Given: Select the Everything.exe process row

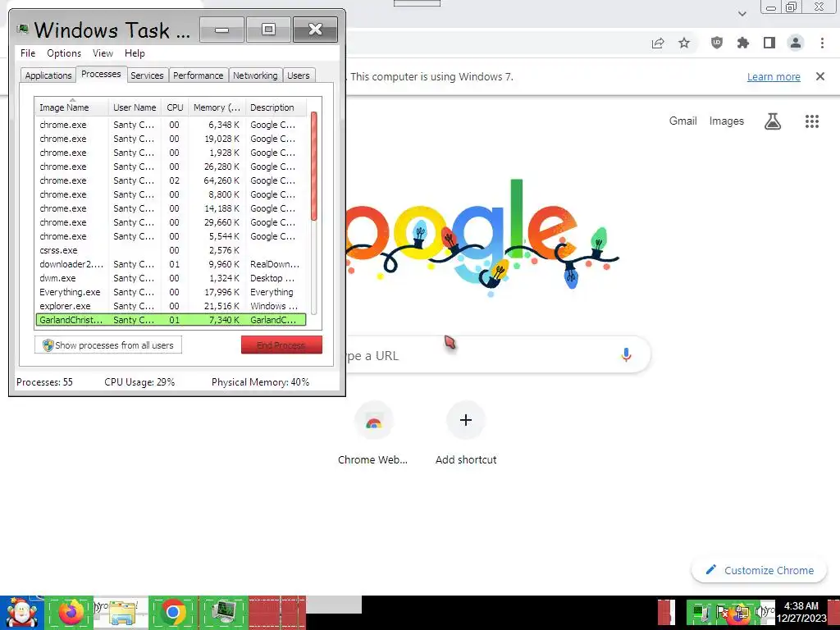Looking at the screenshot, I should (171, 292).
